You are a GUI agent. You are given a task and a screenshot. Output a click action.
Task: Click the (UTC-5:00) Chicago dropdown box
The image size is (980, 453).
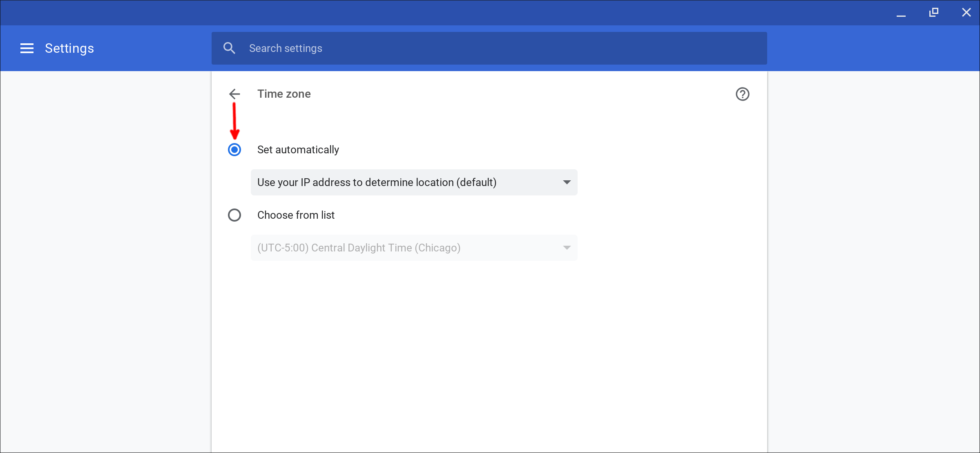(414, 248)
